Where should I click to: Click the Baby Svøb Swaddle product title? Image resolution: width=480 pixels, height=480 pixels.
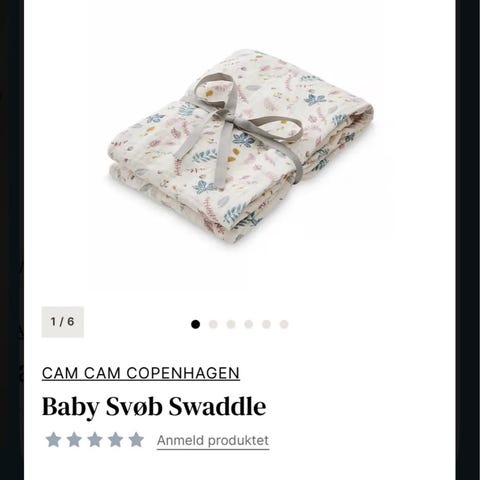(x=154, y=407)
